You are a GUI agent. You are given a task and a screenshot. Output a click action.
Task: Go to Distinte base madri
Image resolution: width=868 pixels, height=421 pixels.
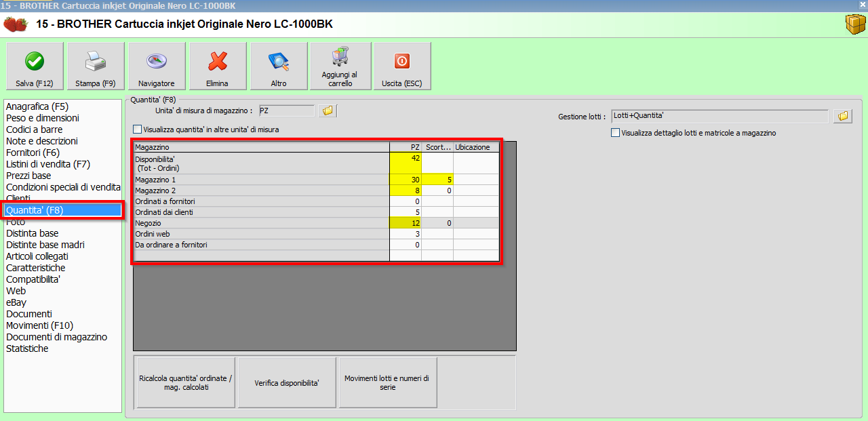[x=45, y=245]
